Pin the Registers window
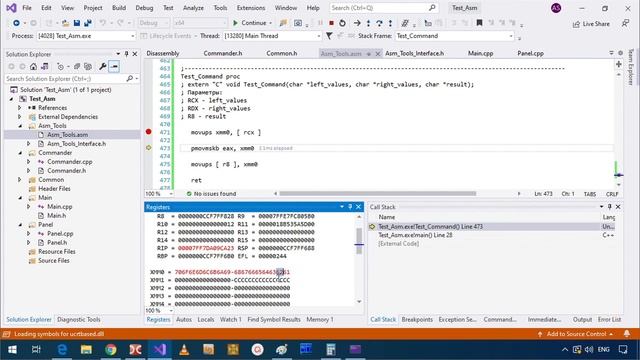This screenshot has height=360, width=640. [x=350, y=207]
